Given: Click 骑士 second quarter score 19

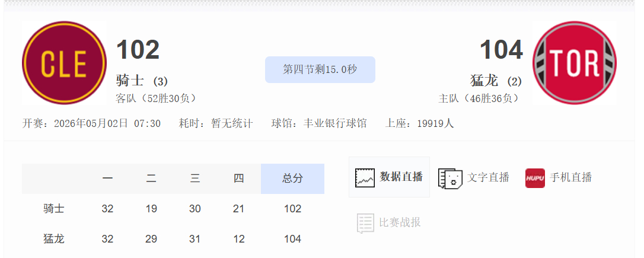Looking at the screenshot, I should pos(151,209).
